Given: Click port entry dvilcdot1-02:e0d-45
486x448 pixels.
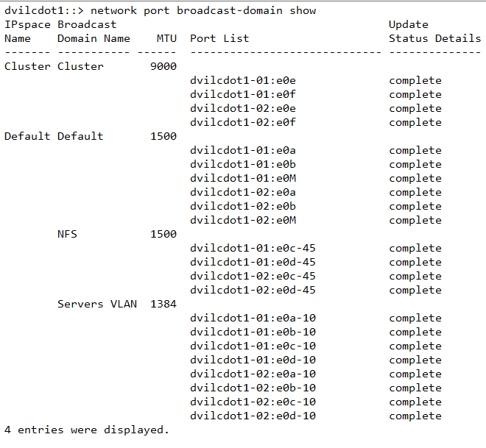Looking at the screenshot, I should [x=253, y=290].
